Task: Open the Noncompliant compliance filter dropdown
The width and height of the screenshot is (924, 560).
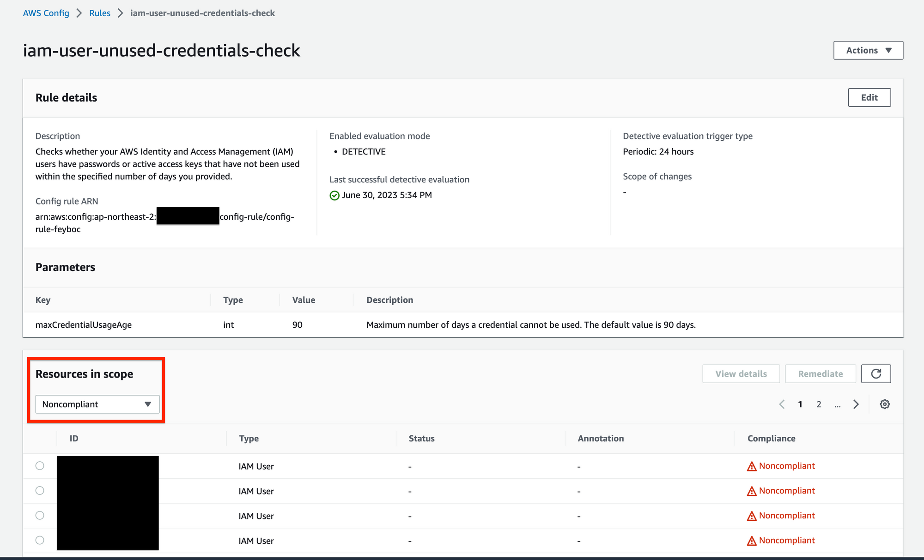Action: pyautogui.click(x=97, y=404)
